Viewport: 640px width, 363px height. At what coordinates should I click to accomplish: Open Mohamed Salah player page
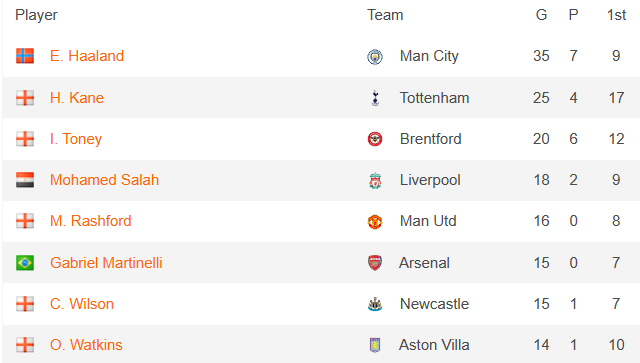[x=104, y=180]
